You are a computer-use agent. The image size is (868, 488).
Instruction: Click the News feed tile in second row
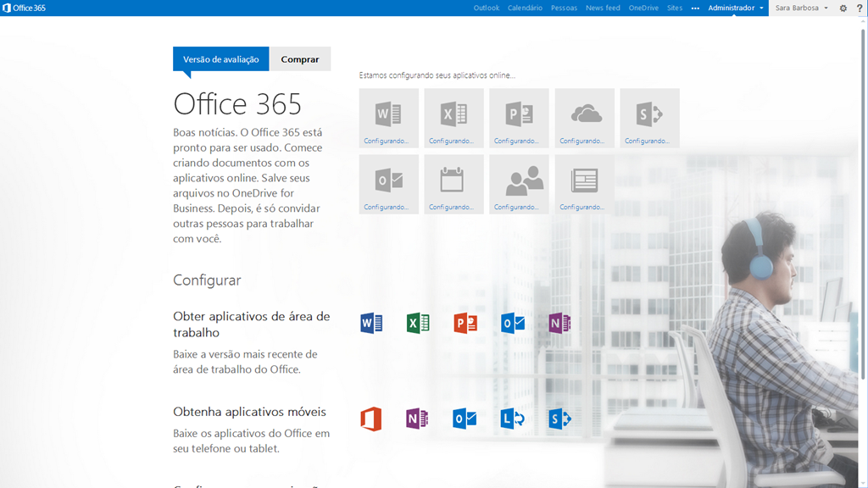tap(584, 184)
